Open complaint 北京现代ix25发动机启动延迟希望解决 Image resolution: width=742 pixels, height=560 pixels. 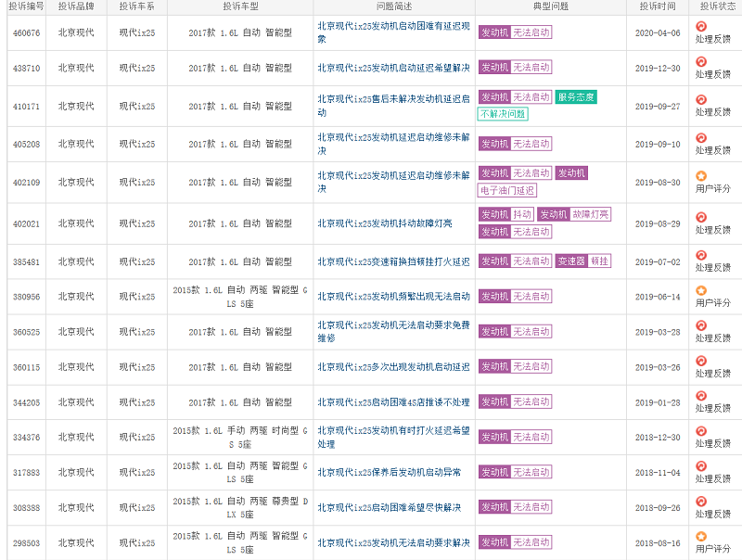click(x=393, y=68)
